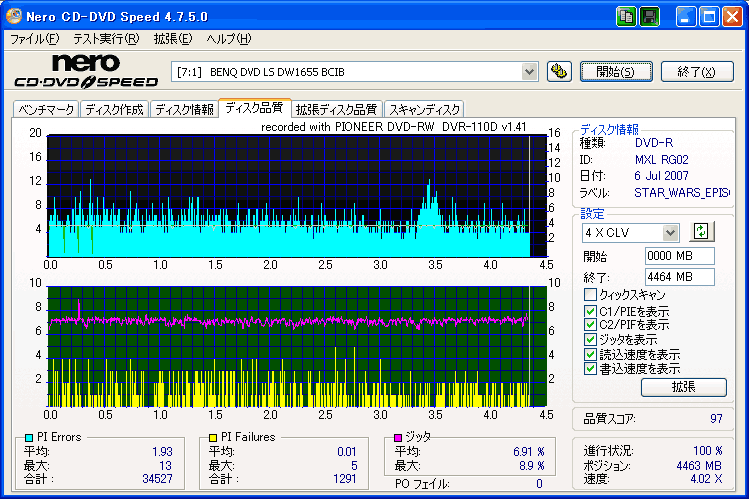
Task: Click the cyan PI Errors legend swatch
Action: pyautogui.click(x=29, y=437)
